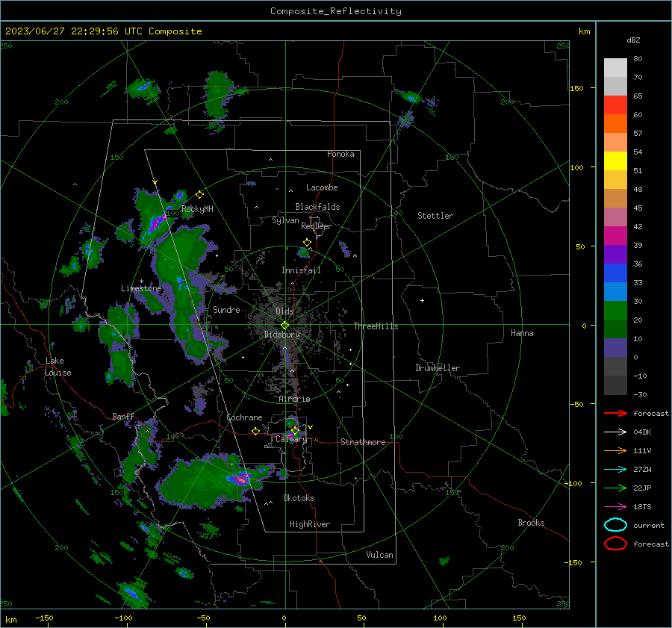This screenshot has width=672, height=628.
Task: Pick the light gray 80–70 dBZ swatch
Action: pos(615,68)
